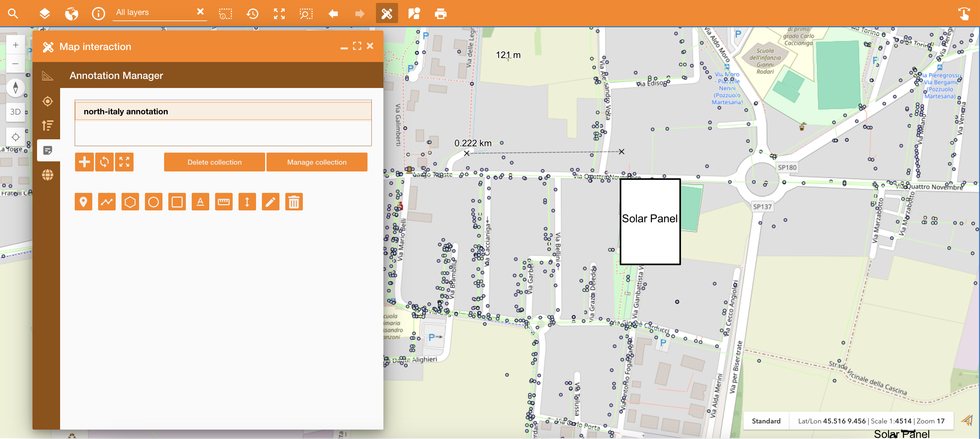Locate my position crosshair button
The width and height of the screenshot is (980, 439).
click(x=16, y=137)
